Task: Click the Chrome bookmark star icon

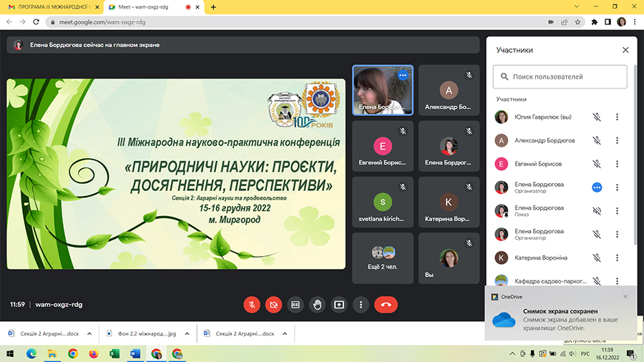Action: coord(578,21)
